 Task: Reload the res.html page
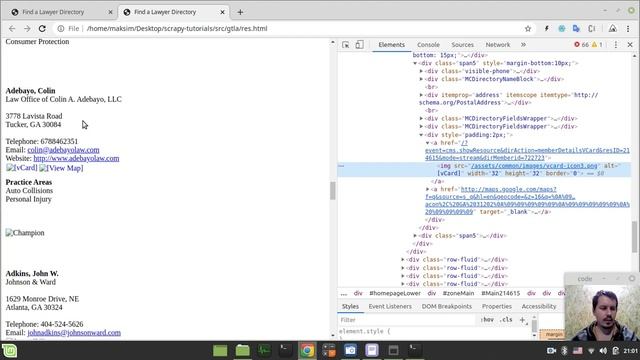(42, 29)
